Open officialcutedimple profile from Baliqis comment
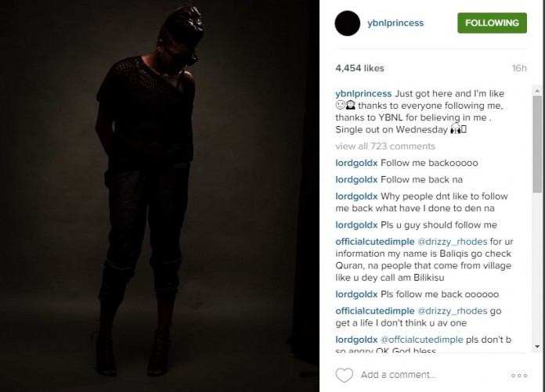Screen dimensions: 545x392 374,242
